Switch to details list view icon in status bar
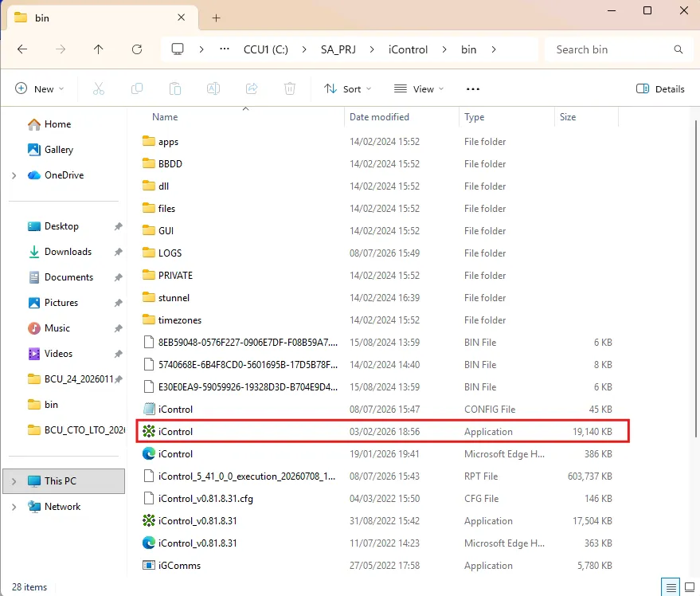The height and width of the screenshot is (596, 700). [x=671, y=587]
